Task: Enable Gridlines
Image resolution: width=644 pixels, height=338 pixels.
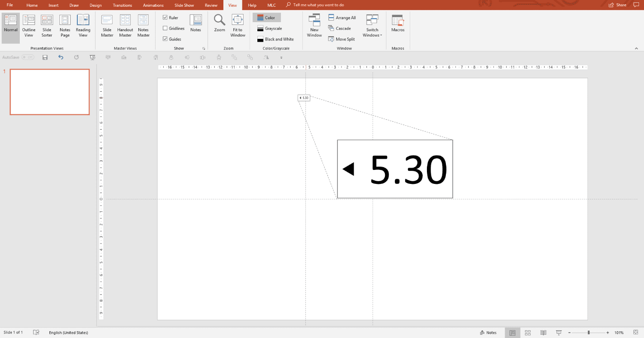Action: (x=166, y=28)
